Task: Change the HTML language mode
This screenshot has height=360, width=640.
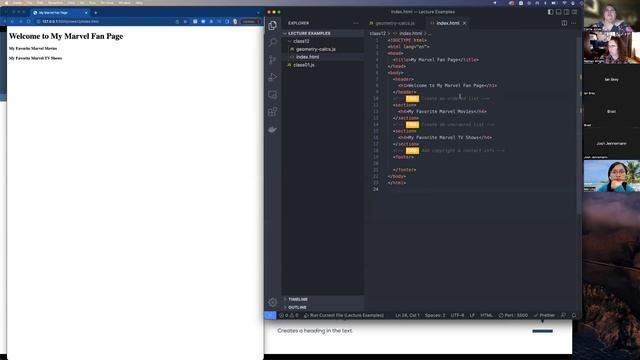Action: pyautogui.click(x=486, y=315)
